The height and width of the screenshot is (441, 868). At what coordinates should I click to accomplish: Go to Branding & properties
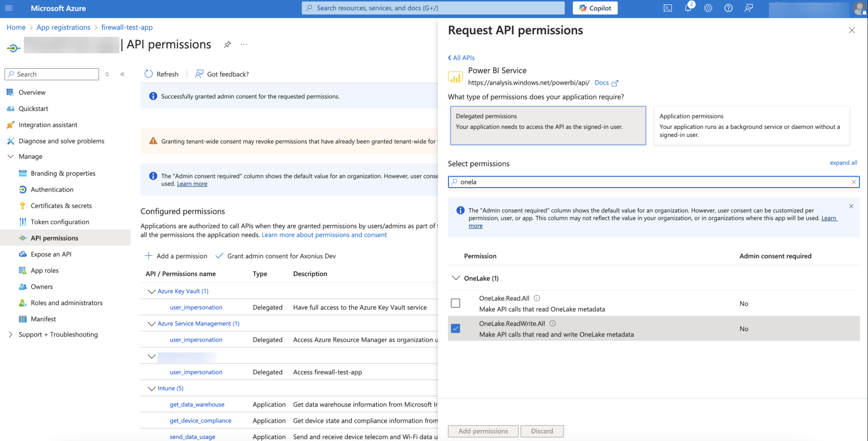pos(63,173)
